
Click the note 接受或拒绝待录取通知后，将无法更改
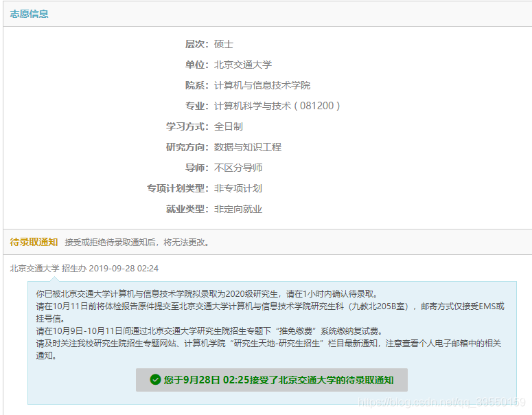(x=137, y=243)
